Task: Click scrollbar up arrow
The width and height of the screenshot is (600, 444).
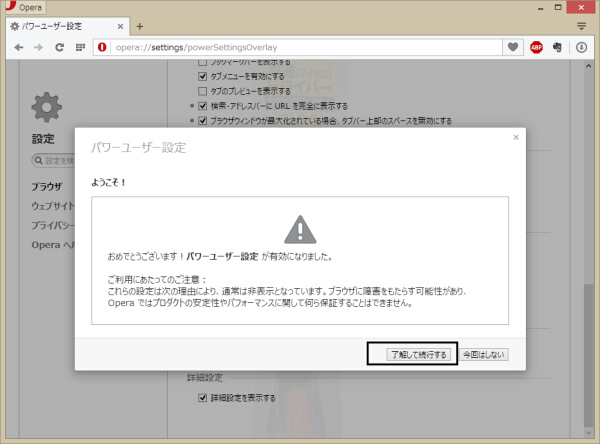Action: click(x=588, y=66)
